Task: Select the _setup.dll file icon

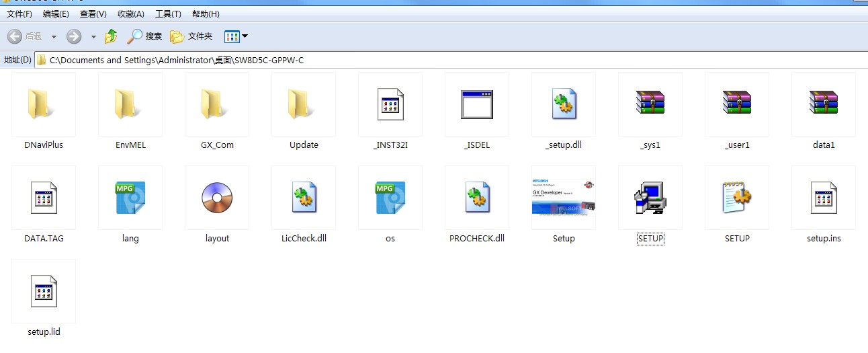Action: pyautogui.click(x=563, y=105)
